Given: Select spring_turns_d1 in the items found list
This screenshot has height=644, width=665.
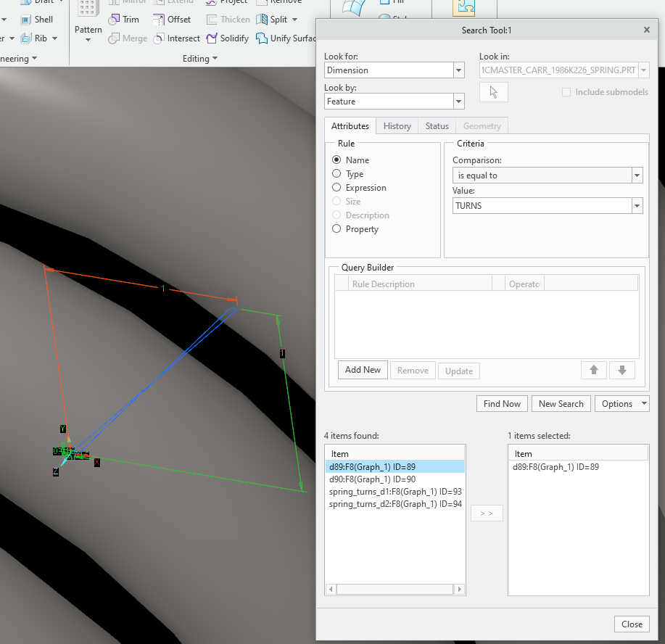Looking at the screenshot, I should [395, 491].
